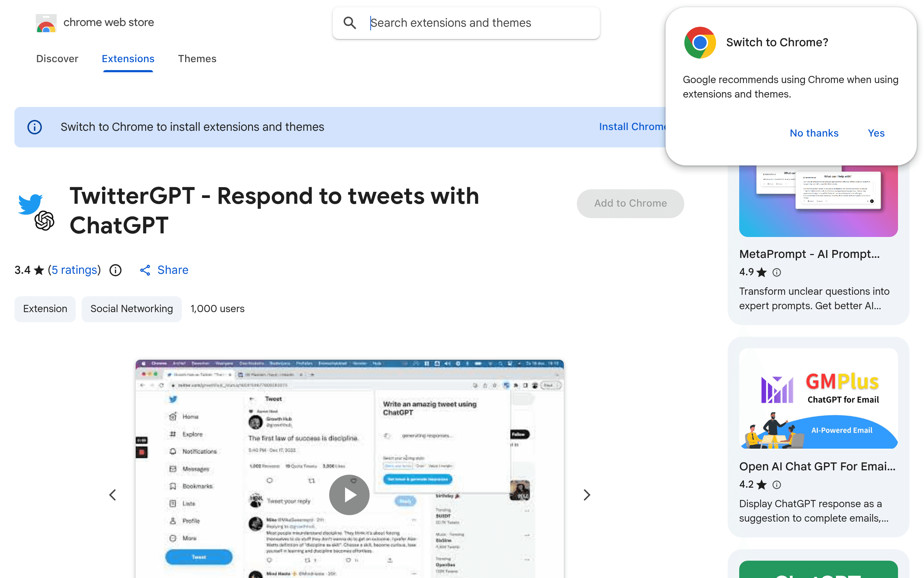Play the extension preview video
924x578 pixels.
pos(349,495)
